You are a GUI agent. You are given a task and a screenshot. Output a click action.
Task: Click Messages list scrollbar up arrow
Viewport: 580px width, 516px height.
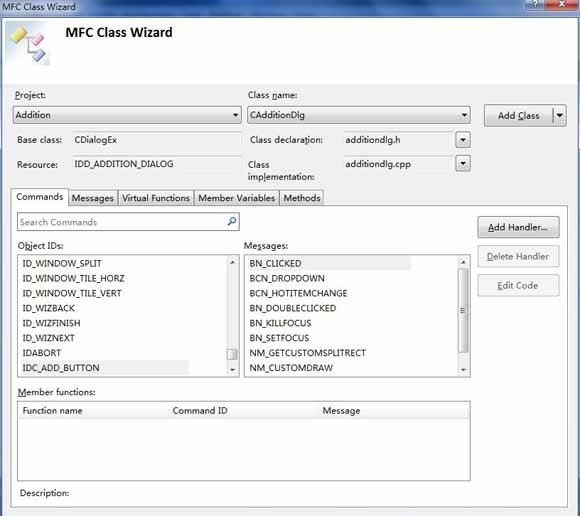(x=463, y=262)
